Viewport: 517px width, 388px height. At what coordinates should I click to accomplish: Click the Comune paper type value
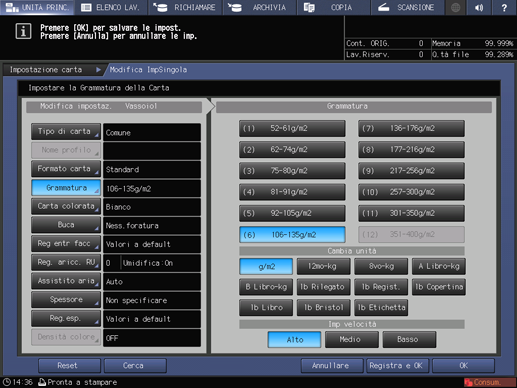(x=152, y=132)
